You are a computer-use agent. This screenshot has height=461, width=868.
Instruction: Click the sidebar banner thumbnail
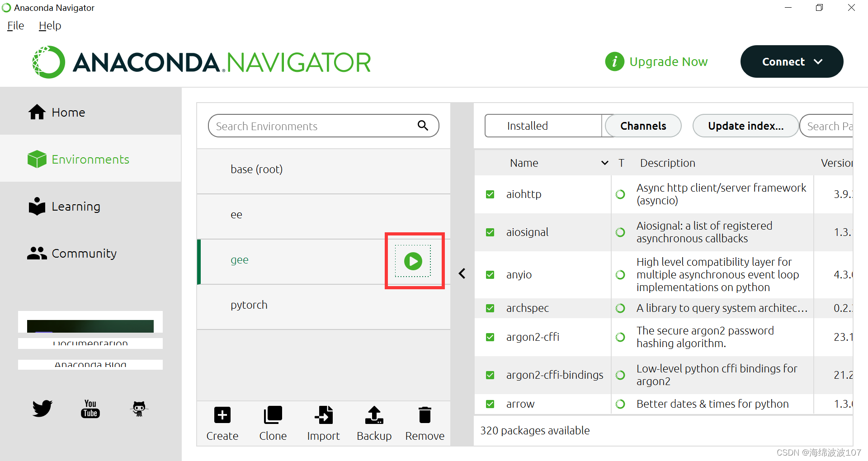[x=90, y=322]
